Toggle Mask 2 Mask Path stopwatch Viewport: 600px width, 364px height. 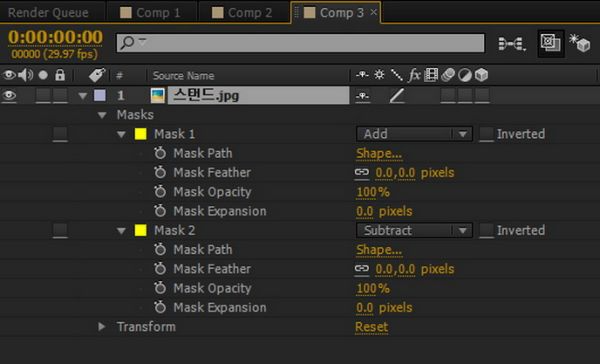coord(160,250)
